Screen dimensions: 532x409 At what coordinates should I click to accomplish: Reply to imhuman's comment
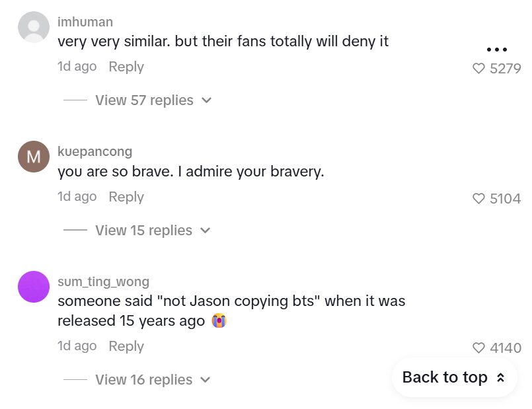tap(126, 67)
